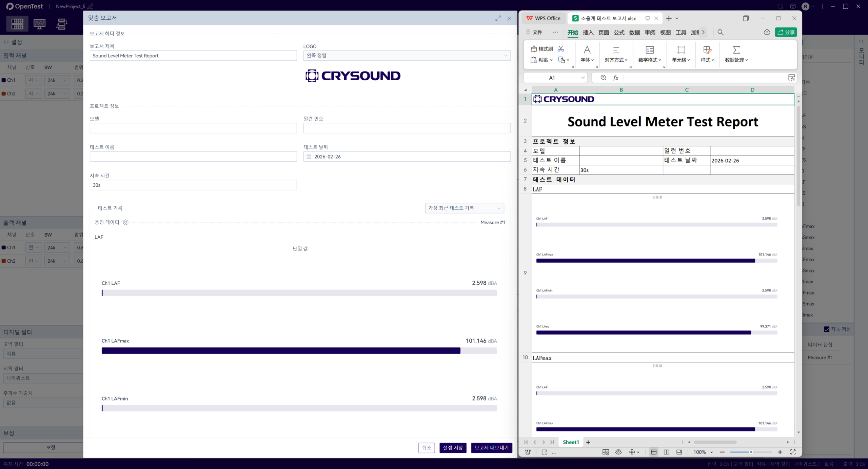Open the search magnifier in WPS toolbar
Viewport: 868px width, 469px height.
coord(721,32)
